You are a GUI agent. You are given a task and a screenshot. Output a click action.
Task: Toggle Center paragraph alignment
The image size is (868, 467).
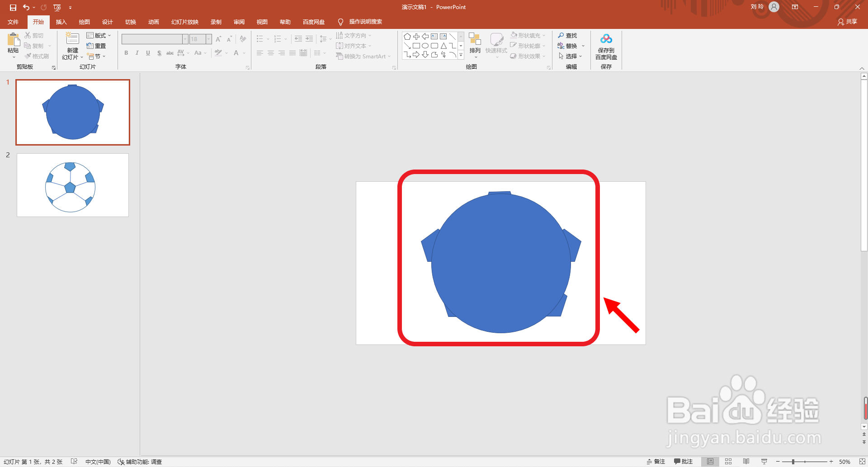coord(270,53)
